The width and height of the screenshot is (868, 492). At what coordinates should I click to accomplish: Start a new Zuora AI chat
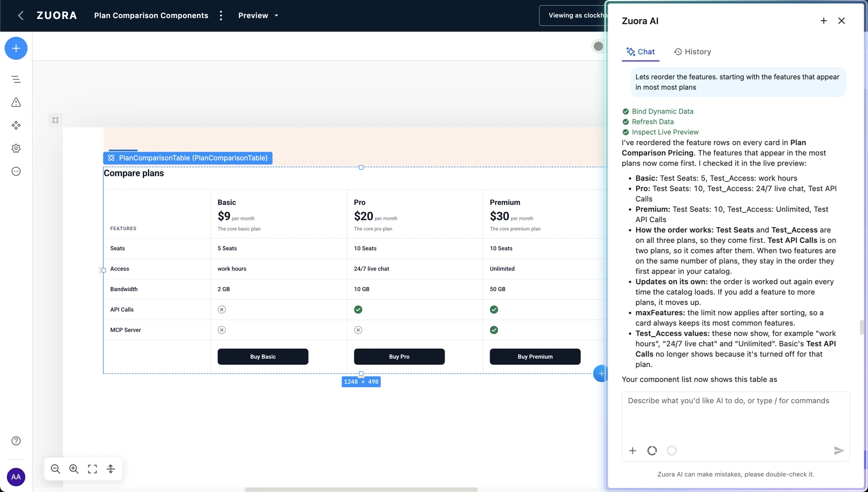[823, 21]
